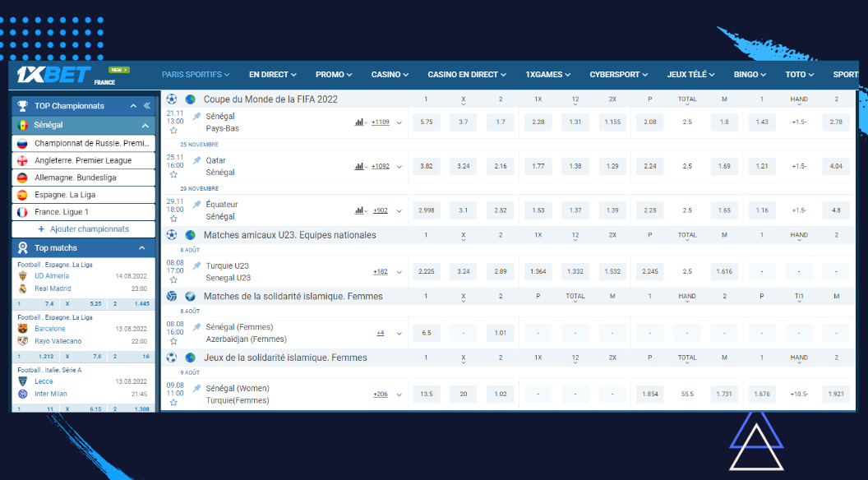Screen dimensions: 868x480
Task: Open the BINGO menu
Action: (750, 74)
